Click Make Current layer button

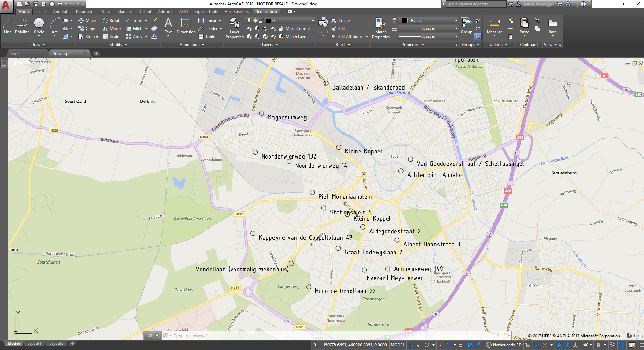[x=294, y=29]
